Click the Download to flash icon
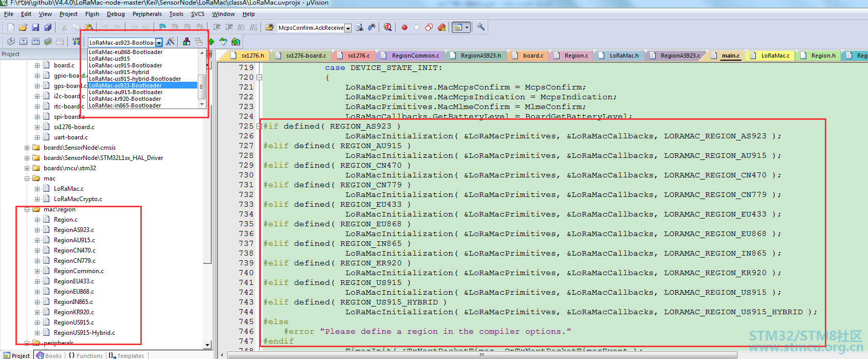This screenshot has width=868, height=359. tap(76, 42)
